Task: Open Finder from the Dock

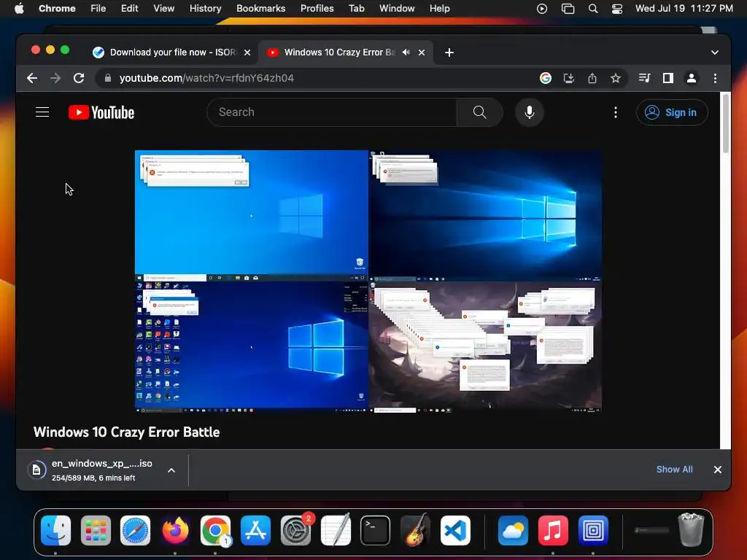Action: 55,531
